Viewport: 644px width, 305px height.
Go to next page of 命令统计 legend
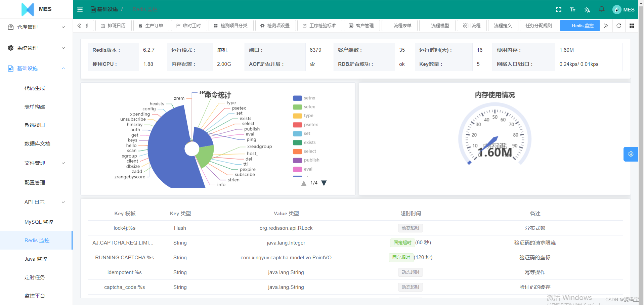tap(324, 183)
